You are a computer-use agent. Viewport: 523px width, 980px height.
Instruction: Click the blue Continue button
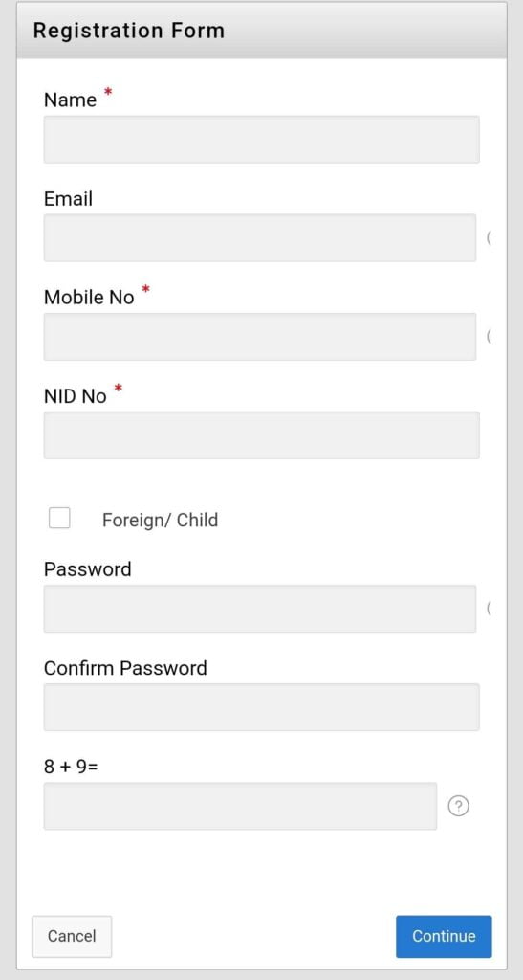(x=444, y=936)
